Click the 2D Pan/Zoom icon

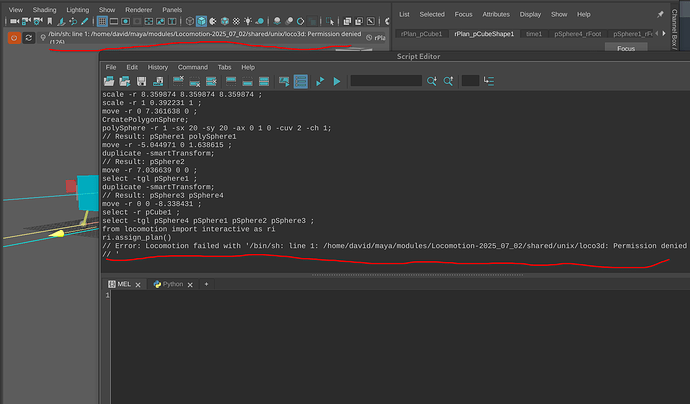click(73, 21)
